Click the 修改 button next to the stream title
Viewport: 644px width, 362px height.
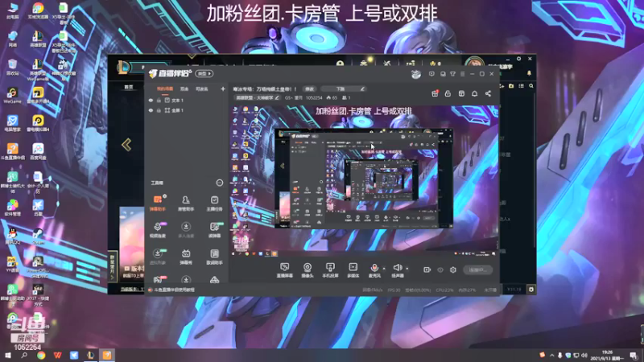pos(309,88)
